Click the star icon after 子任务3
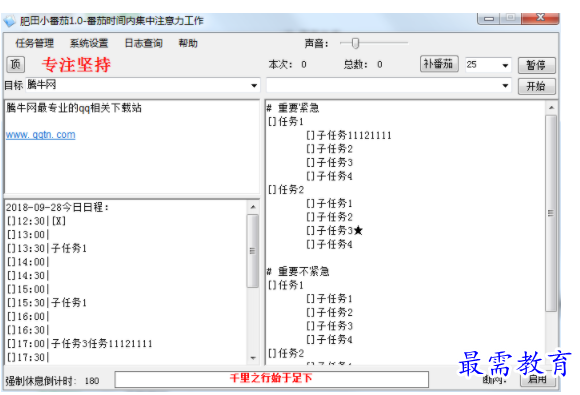 click(x=358, y=230)
